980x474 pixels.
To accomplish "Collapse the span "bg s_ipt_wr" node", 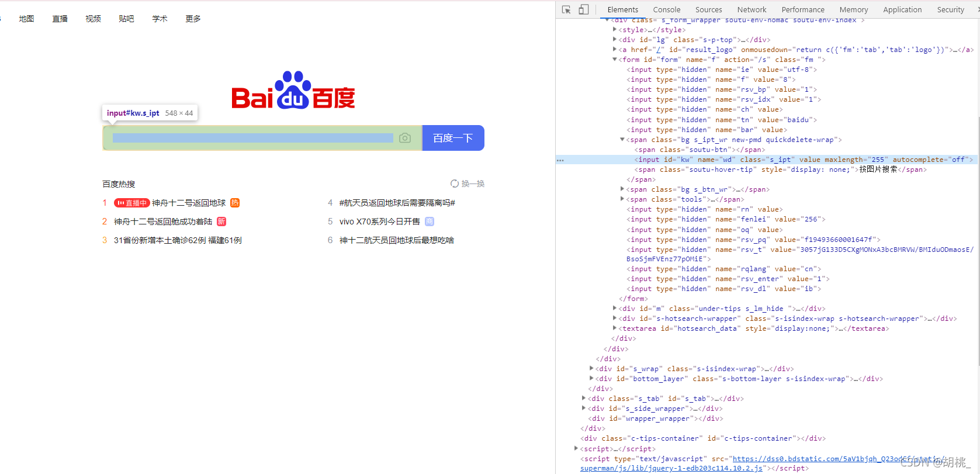I will tap(622, 139).
